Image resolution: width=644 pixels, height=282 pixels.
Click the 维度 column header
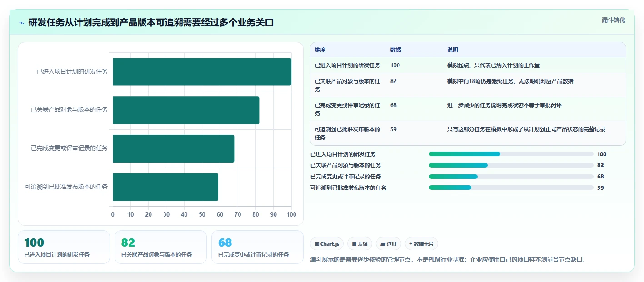(x=320, y=50)
